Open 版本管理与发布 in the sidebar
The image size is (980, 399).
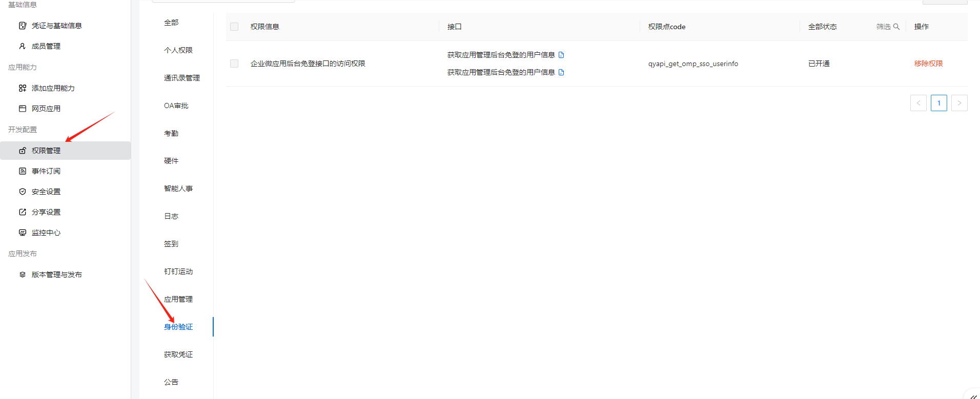[56, 275]
